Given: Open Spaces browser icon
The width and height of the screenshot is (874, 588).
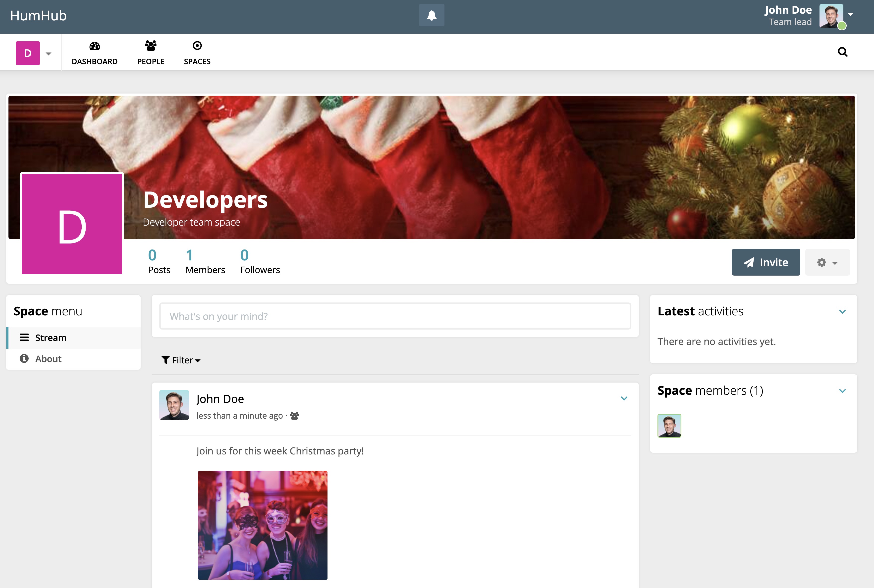Looking at the screenshot, I should tap(197, 46).
